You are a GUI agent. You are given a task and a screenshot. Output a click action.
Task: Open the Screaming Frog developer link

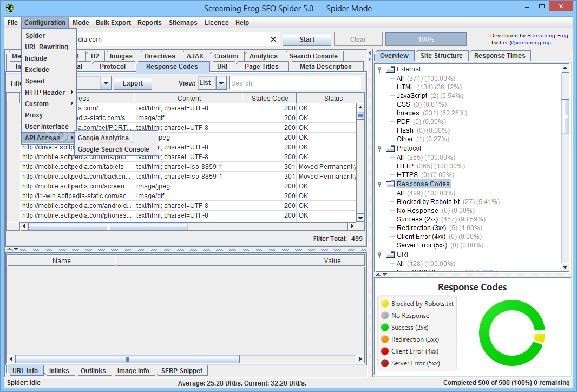click(548, 36)
